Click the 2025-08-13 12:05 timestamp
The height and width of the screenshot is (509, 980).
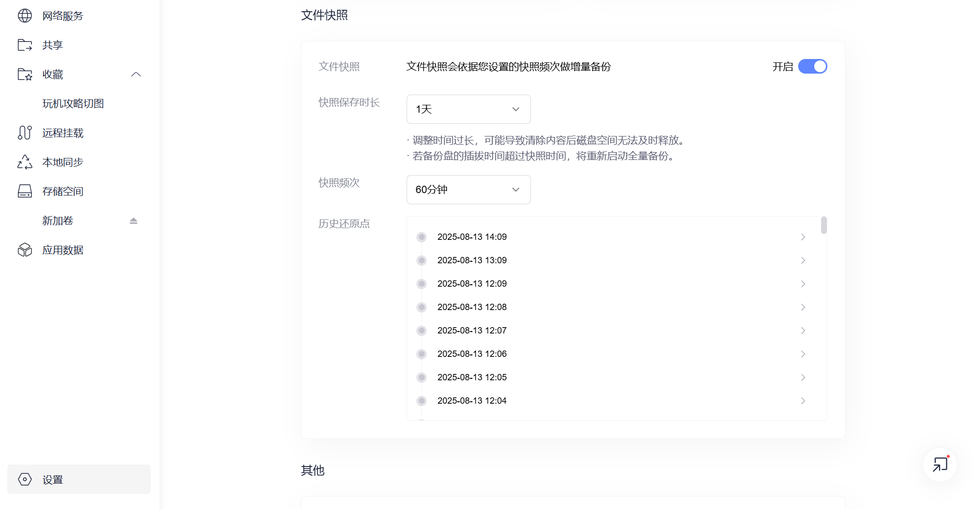click(472, 377)
